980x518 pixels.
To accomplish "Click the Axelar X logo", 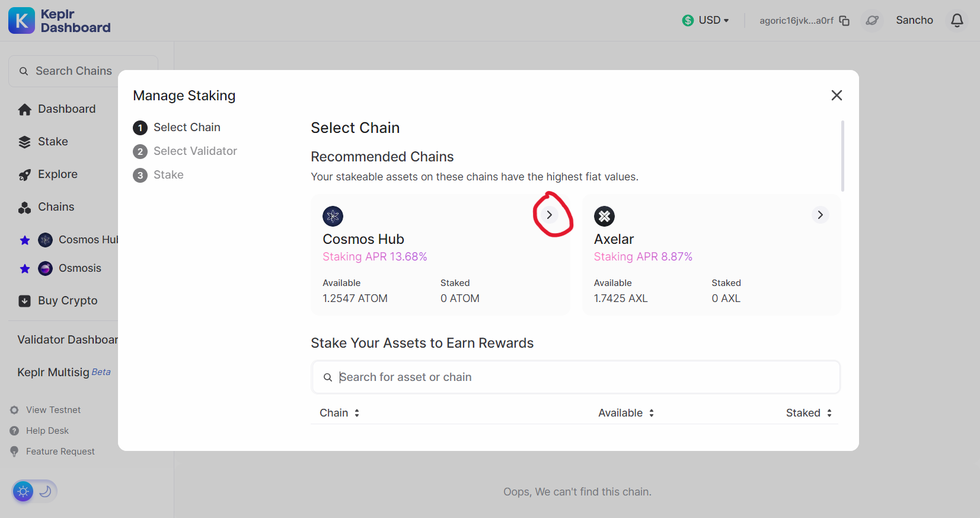I will pos(604,216).
